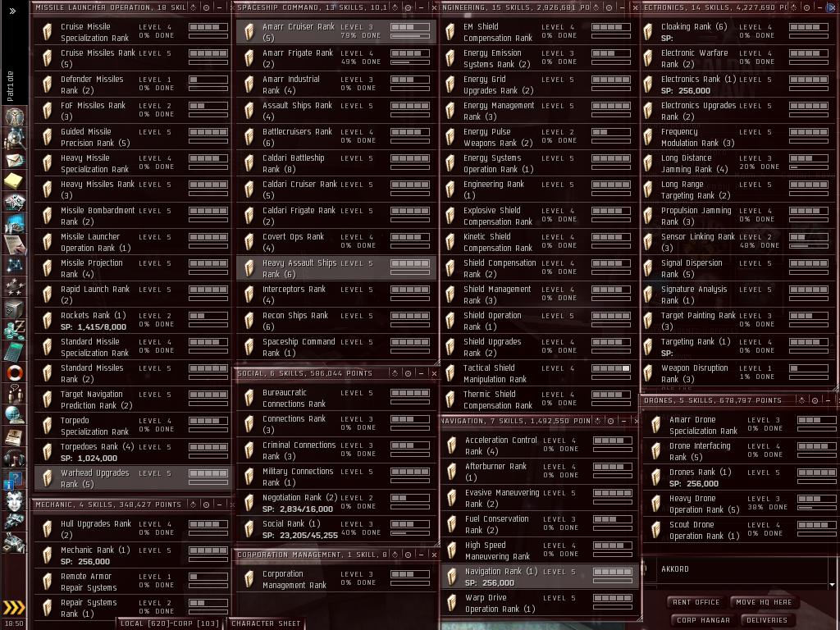The image size is (840, 630).
Task: Select Tactical Shield Manipulation skill
Action: [x=539, y=373]
